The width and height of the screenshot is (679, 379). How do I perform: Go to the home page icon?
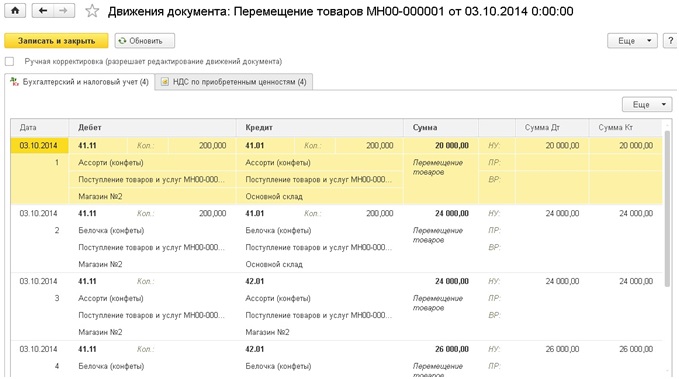coord(15,10)
